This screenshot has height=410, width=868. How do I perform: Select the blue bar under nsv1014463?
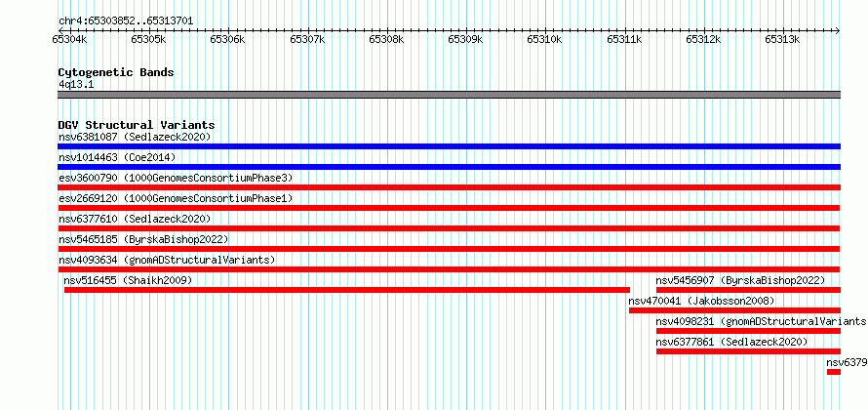(449, 167)
